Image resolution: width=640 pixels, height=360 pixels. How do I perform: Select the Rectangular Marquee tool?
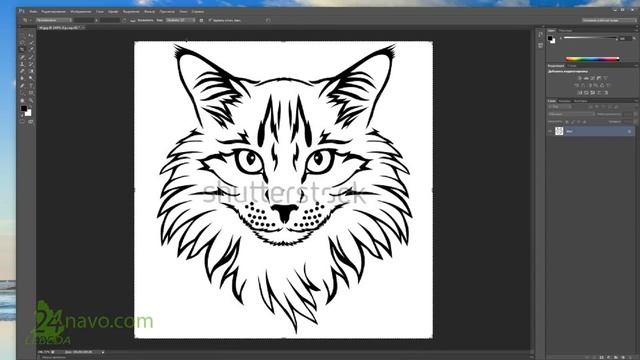(x=22, y=36)
